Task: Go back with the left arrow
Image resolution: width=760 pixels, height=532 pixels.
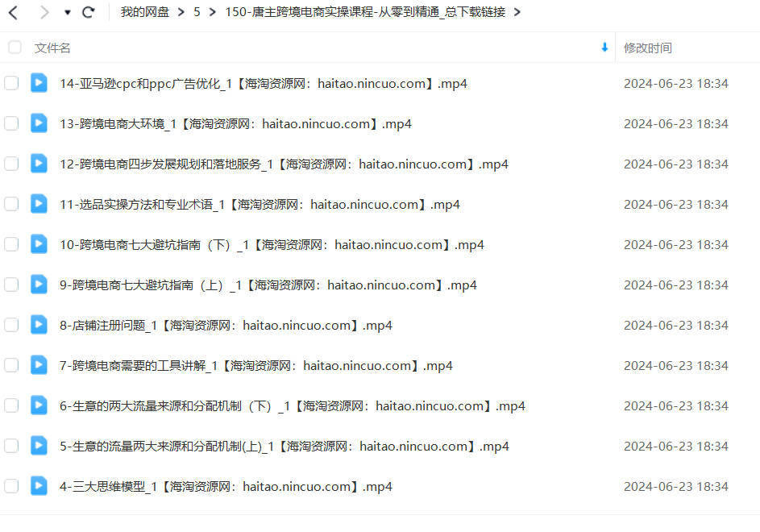Action: pyautogui.click(x=14, y=12)
